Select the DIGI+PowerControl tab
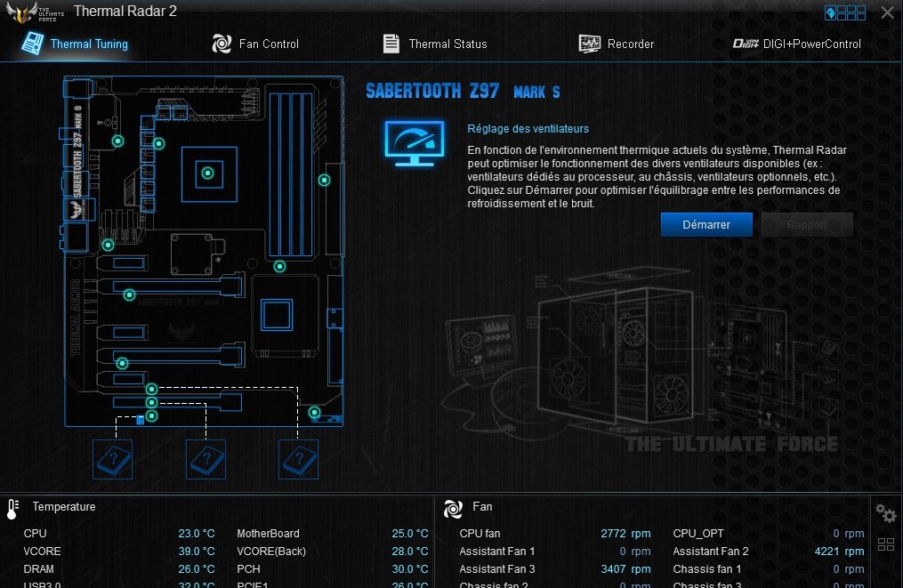This screenshot has width=903, height=588. 796,44
